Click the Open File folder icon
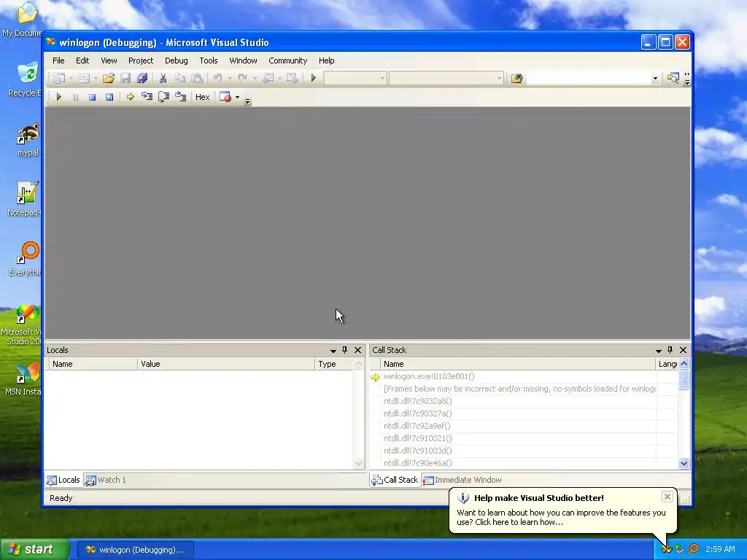The height and width of the screenshot is (560, 747). pos(109,78)
